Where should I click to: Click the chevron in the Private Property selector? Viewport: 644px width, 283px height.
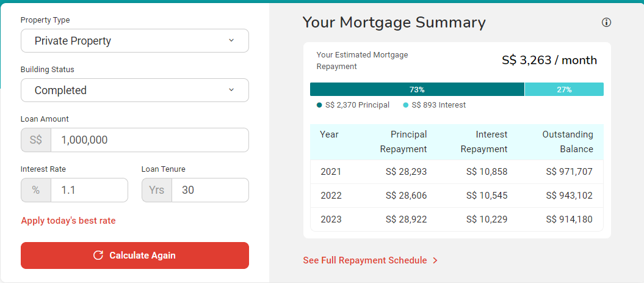(x=231, y=40)
